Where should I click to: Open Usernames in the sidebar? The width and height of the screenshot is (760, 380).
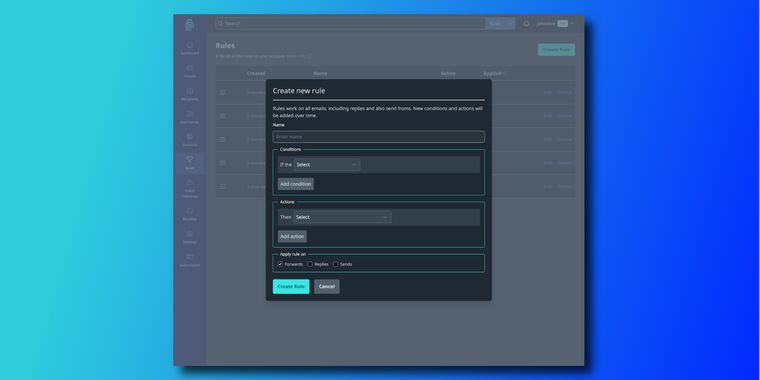coord(190,117)
